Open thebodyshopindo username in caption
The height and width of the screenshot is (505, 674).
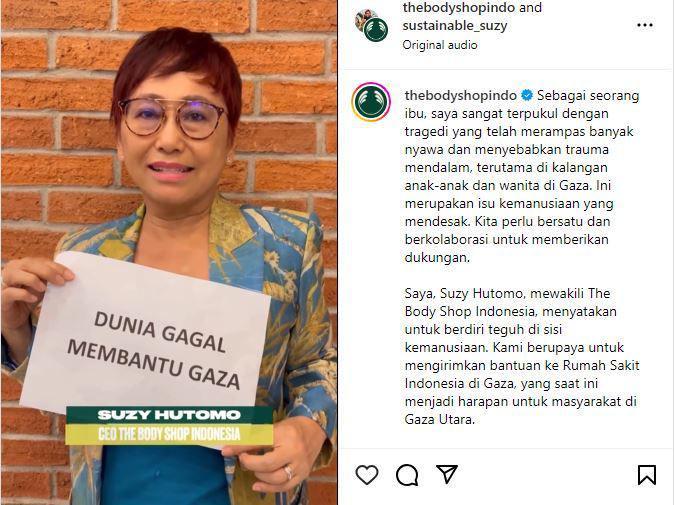[x=460, y=95]
